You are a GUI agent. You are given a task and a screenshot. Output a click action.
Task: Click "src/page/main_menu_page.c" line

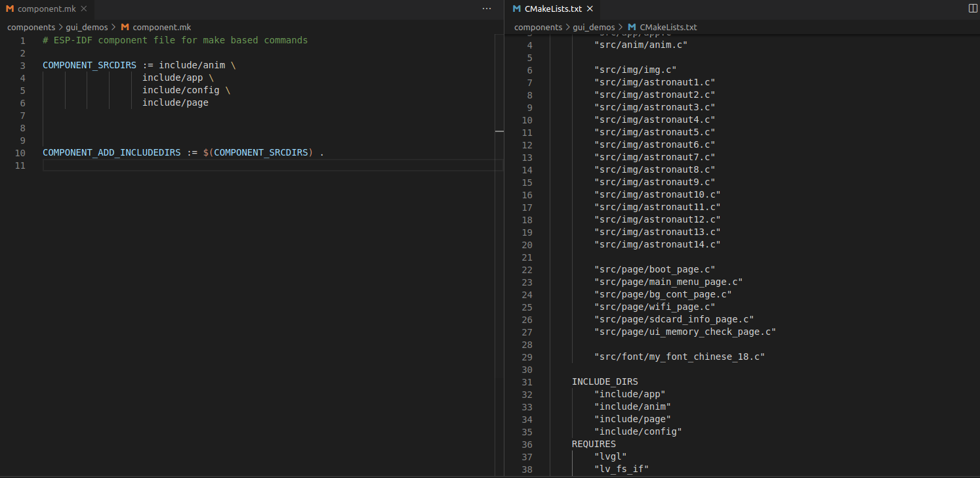[668, 282]
